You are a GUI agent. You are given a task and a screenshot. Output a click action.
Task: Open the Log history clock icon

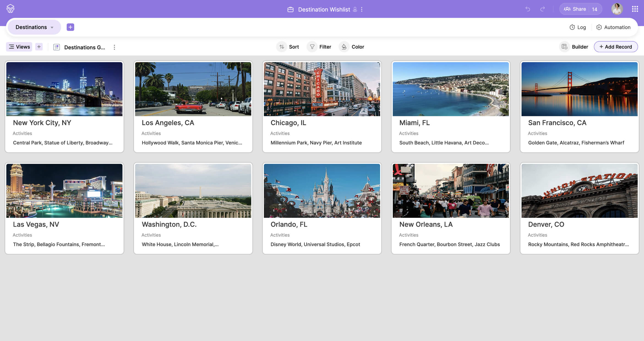572,27
